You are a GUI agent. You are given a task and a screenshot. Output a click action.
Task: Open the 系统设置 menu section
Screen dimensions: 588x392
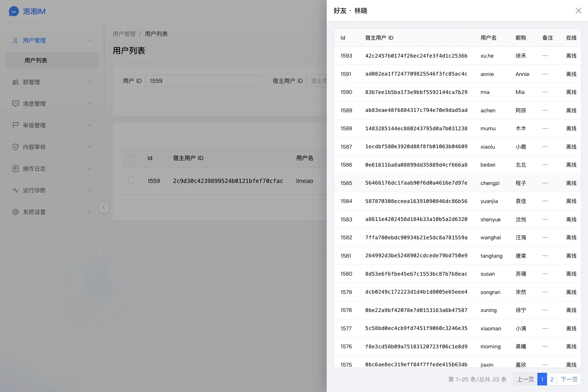point(52,212)
